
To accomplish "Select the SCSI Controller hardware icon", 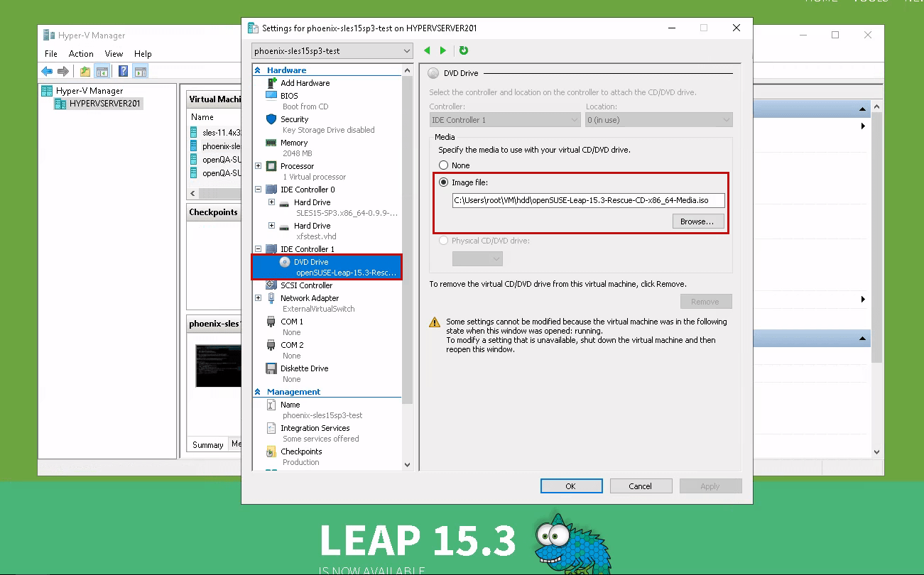I will click(271, 285).
